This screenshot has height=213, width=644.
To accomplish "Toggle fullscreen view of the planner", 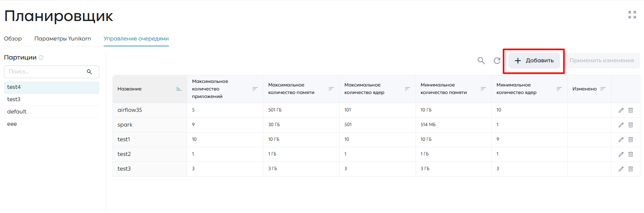I will pos(632,15).
